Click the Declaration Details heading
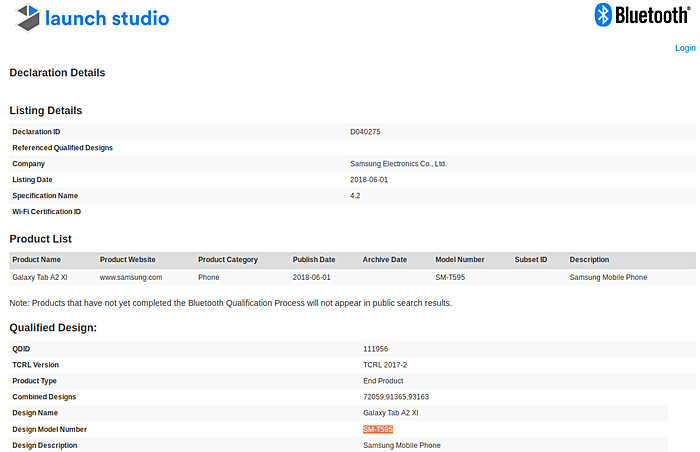Screen dimensions: 700x452 [57, 73]
